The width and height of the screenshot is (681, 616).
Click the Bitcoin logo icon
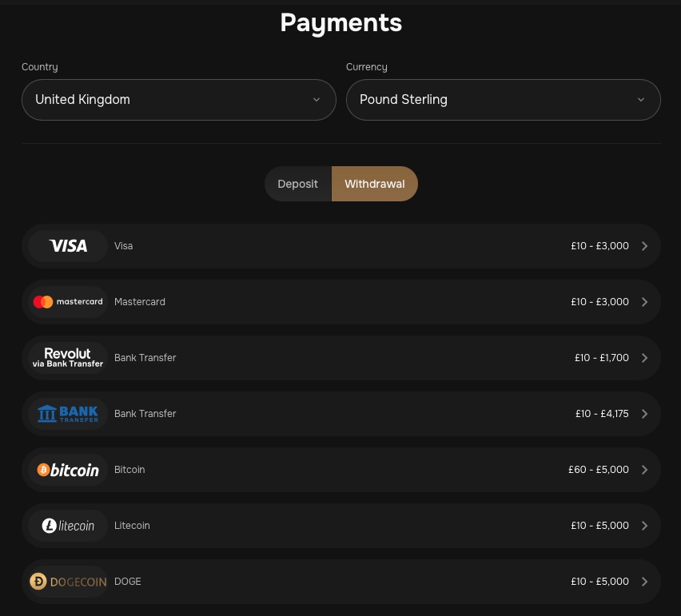point(67,469)
